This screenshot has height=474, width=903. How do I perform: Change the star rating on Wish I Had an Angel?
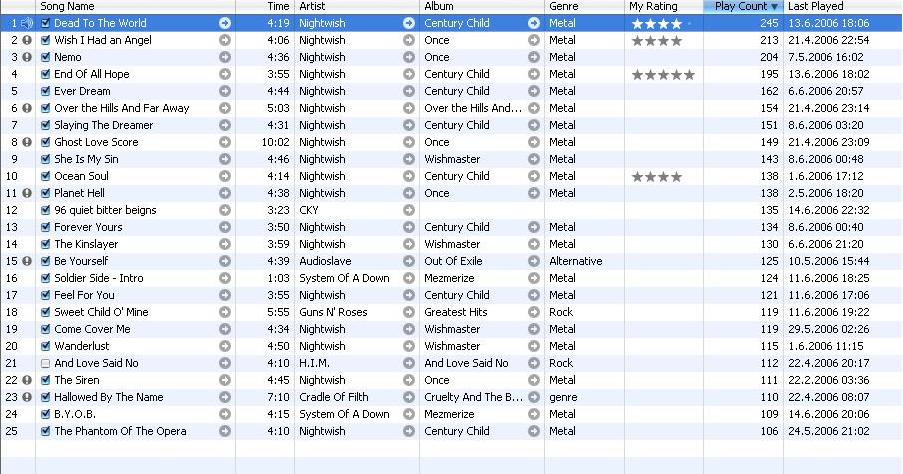click(x=657, y=40)
